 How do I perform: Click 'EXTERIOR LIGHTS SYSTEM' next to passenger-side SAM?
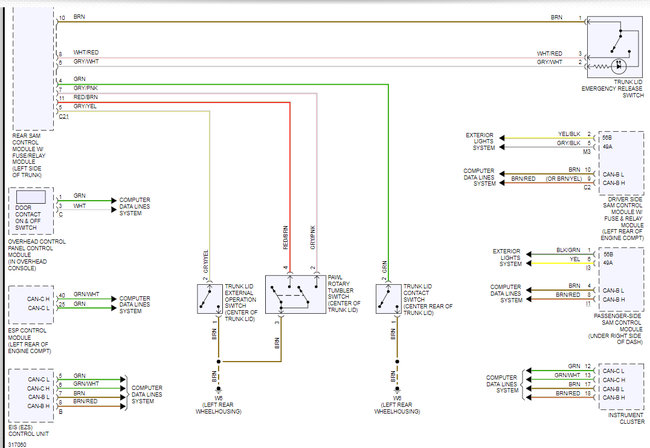pyautogui.click(x=507, y=257)
